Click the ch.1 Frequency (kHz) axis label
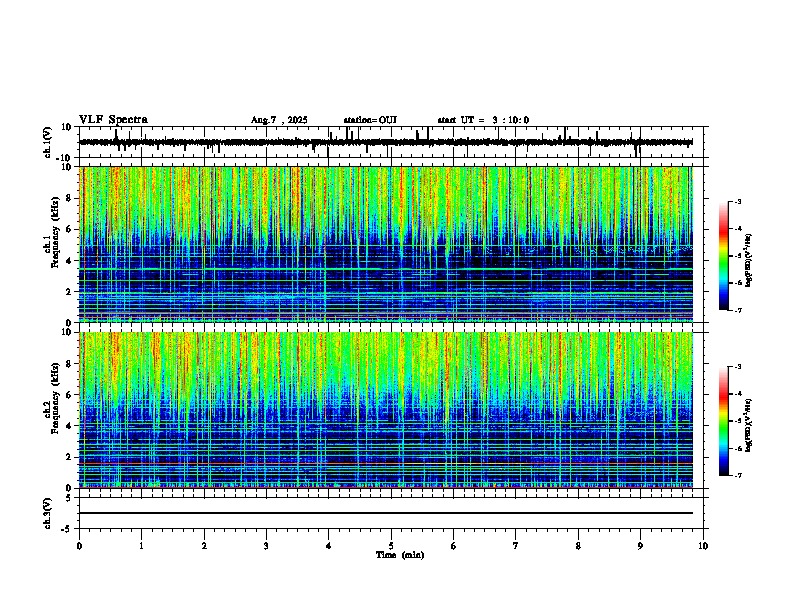Screen dimensions: 792x612 pos(52,232)
